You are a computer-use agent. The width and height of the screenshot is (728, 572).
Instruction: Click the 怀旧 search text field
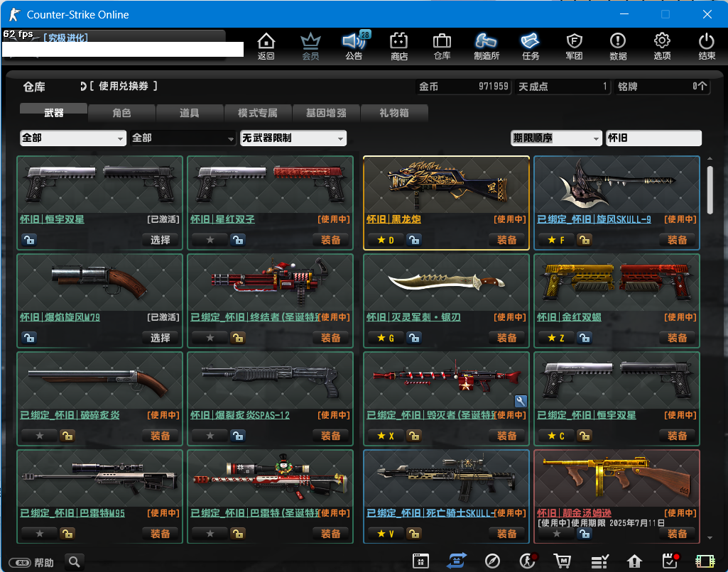tap(653, 138)
